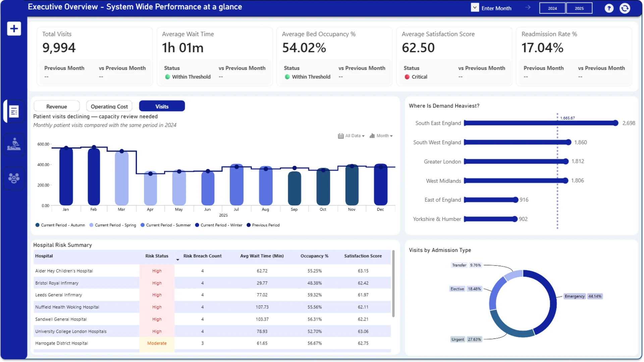Expand the Enter Month dropdown
644x362 pixels.
(475, 7)
